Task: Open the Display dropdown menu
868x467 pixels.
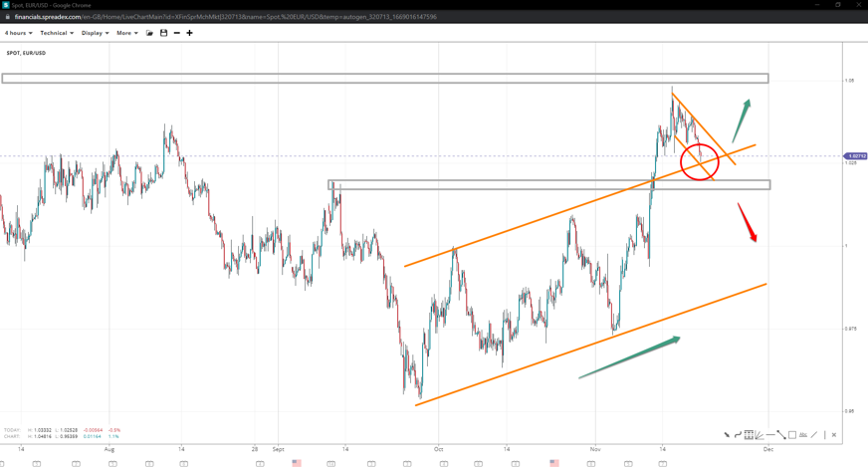Action: tap(95, 33)
